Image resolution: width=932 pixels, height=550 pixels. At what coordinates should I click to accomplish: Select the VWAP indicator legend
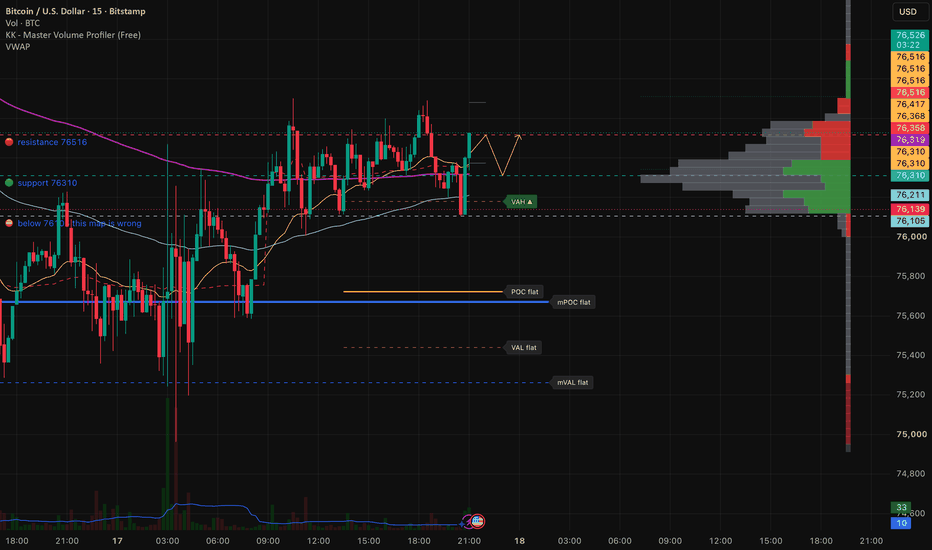coord(18,47)
